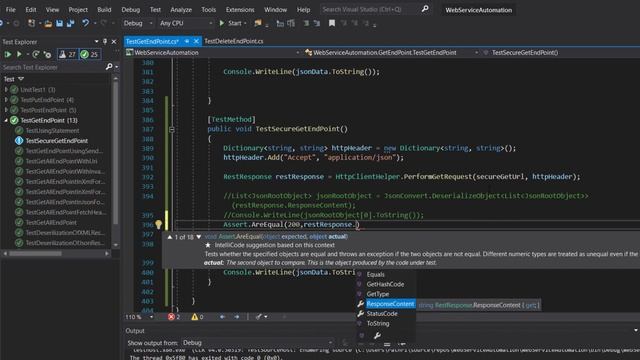This screenshot has width=640, height=360.
Task: Click the Redo arrow icon
Action: point(104,23)
